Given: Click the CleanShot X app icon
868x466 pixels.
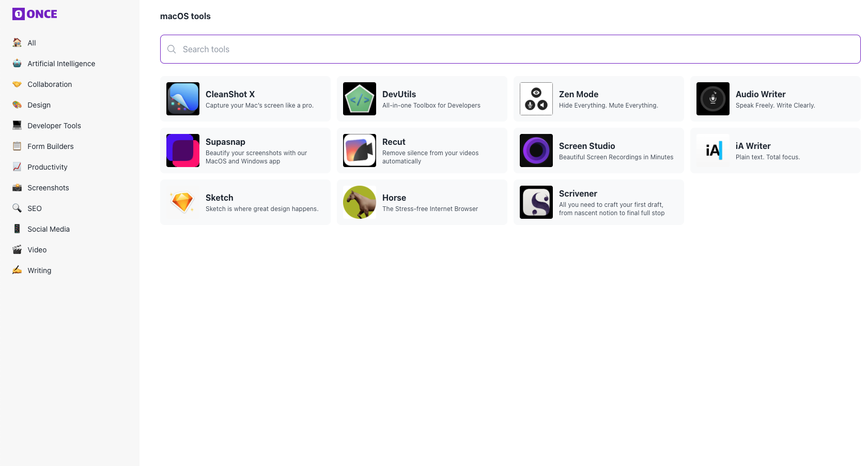Looking at the screenshot, I should click(x=183, y=99).
